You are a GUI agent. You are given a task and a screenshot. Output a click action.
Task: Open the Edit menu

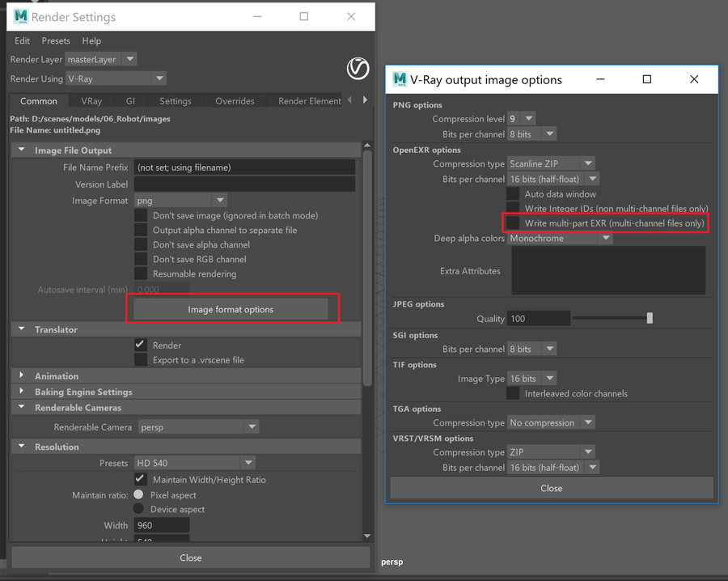point(22,41)
